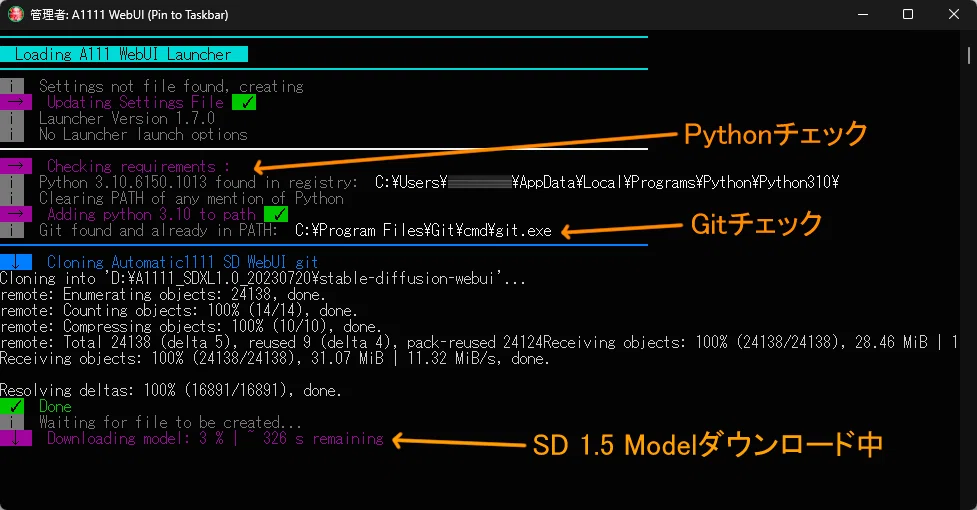This screenshot has width=977, height=510.
Task: Click the green 'Done' text
Action: (x=55, y=407)
